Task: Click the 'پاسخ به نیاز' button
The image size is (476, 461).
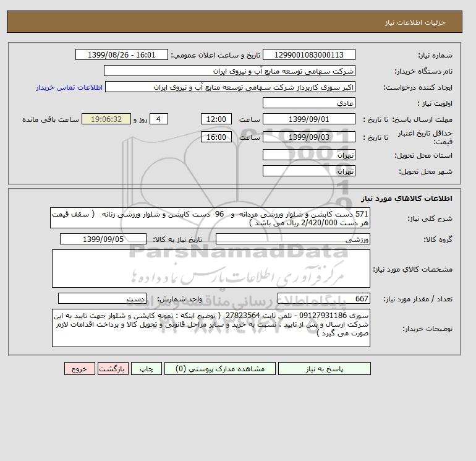Action: pyautogui.click(x=324, y=369)
